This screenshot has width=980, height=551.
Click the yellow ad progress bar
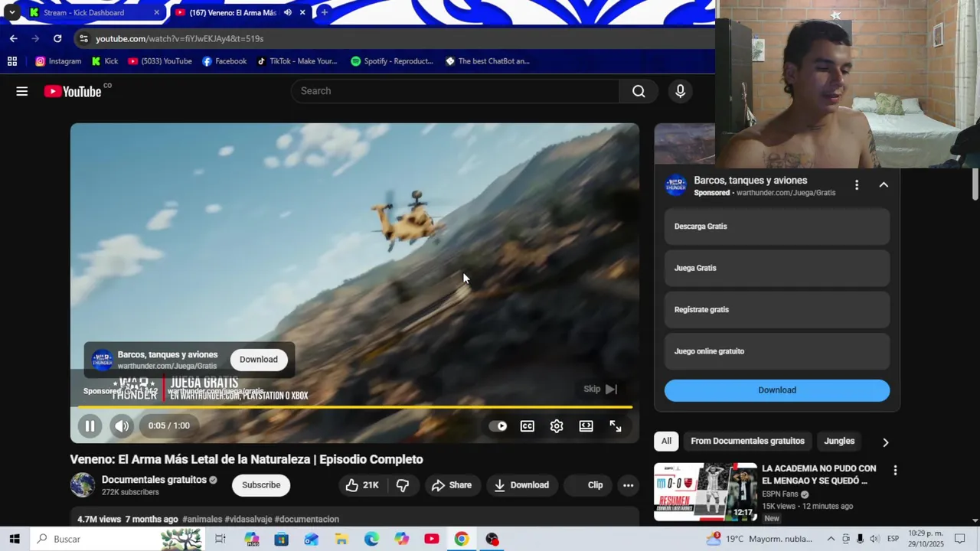point(354,407)
